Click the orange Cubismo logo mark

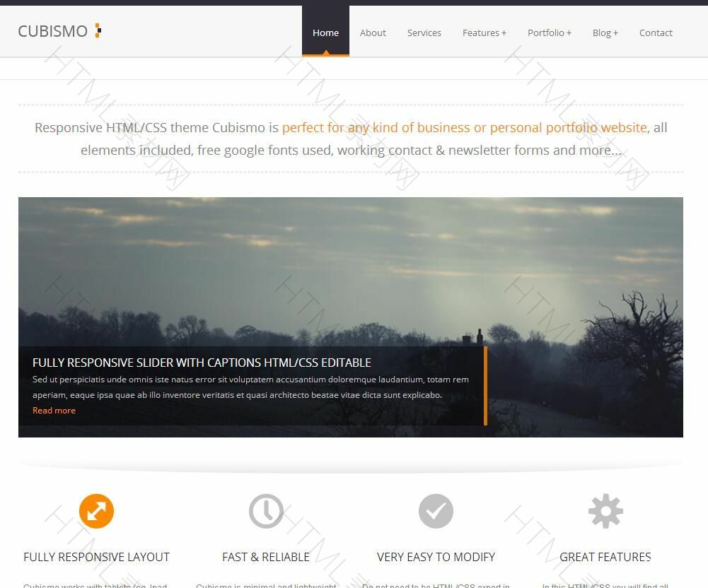[x=98, y=30]
